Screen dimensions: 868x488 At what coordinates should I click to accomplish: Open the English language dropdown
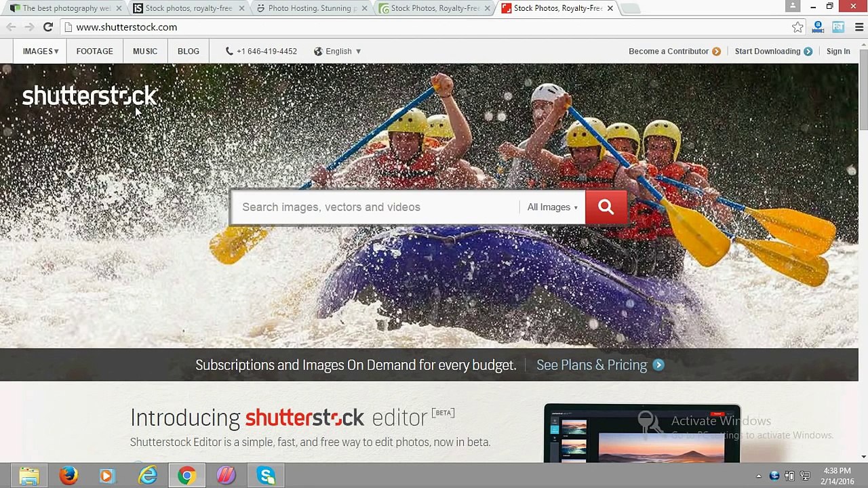click(343, 52)
